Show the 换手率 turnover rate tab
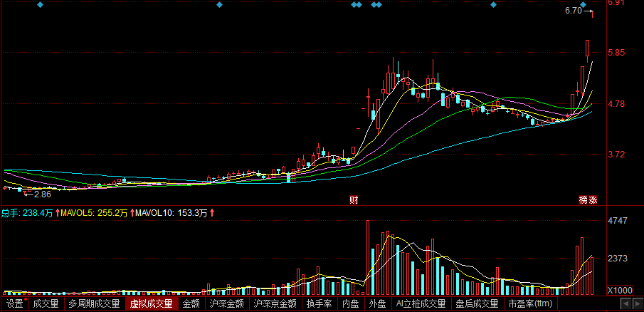The height and width of the screenshot is (312, 644). point(319,304)
